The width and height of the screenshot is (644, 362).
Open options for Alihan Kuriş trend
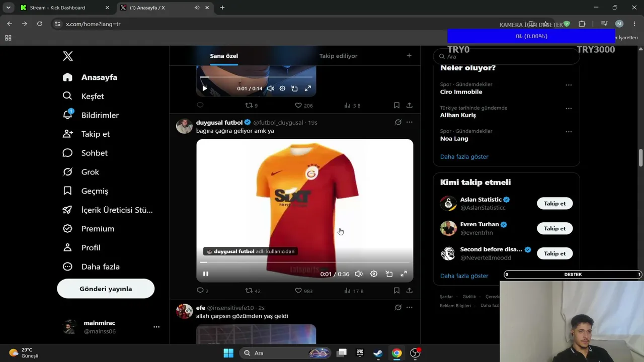569,108
